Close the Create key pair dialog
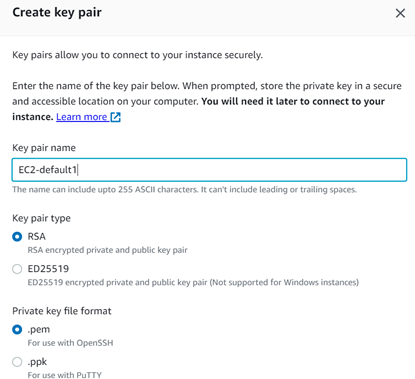The image size is (415, 379). (400, 13)
